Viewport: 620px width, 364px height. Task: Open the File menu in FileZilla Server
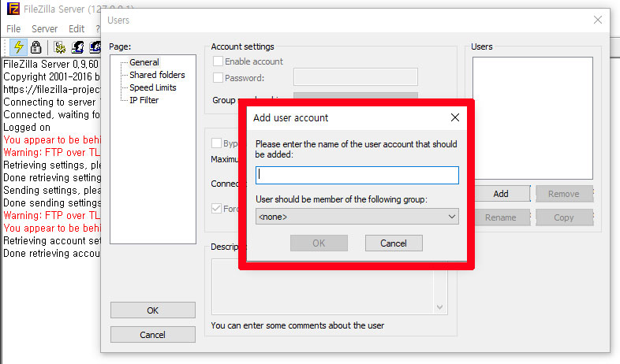point(13,29)
